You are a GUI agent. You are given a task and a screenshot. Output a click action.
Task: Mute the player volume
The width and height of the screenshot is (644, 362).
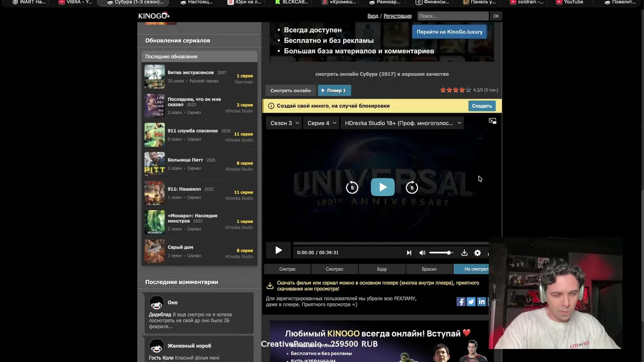pyautogui.click(x=422, y=252)
